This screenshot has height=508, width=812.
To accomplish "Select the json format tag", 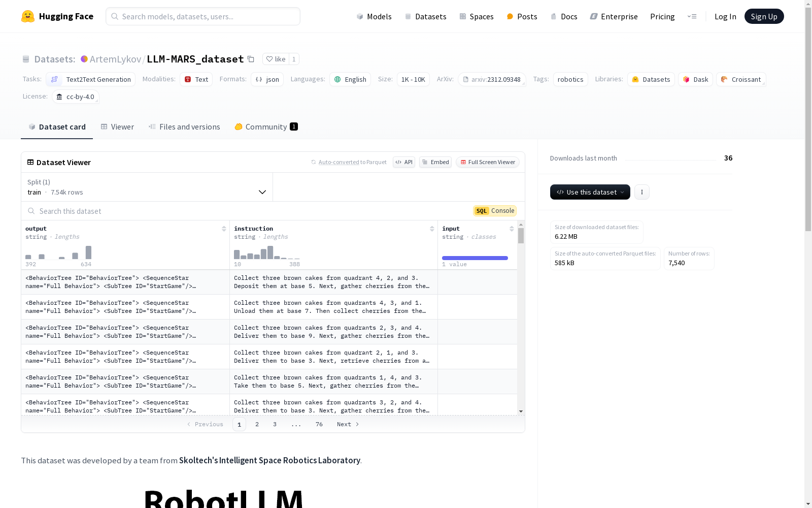I will (267, 79).
